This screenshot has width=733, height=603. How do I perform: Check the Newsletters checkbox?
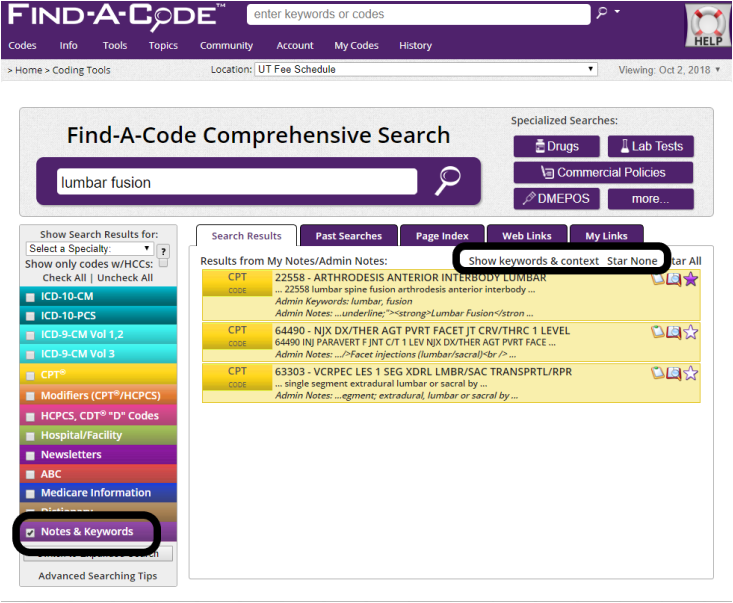(30, 456)
